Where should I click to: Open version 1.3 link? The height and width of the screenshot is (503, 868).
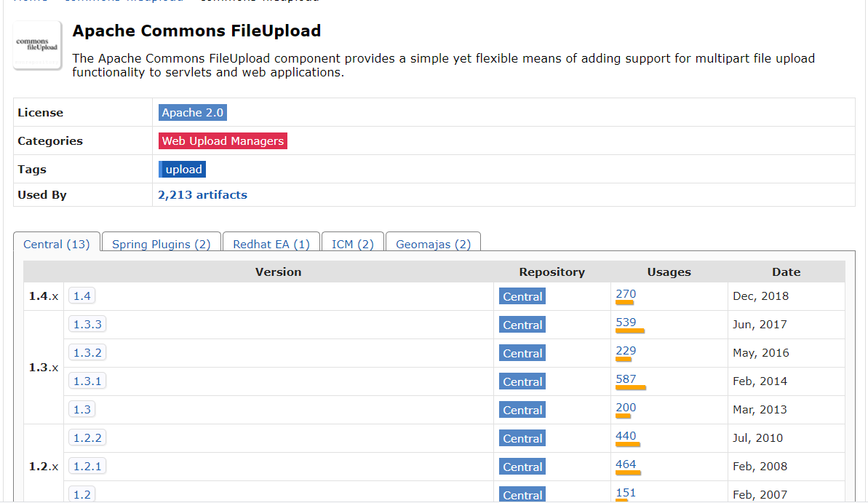click(82, 409)
